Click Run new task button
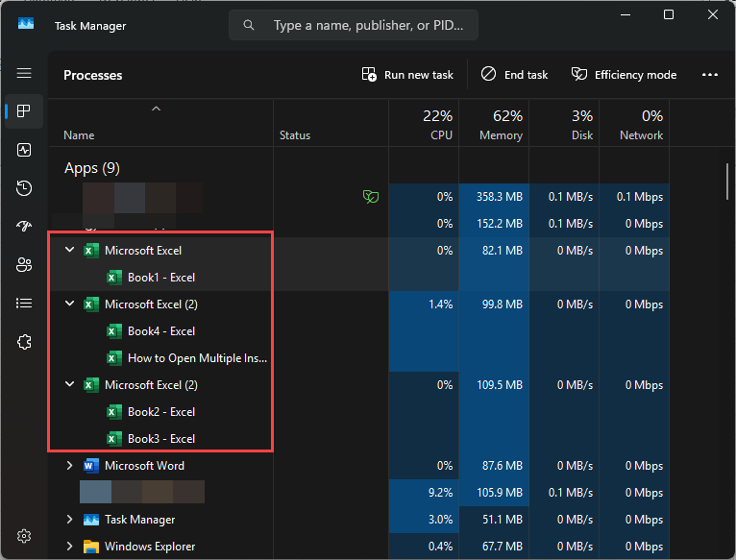The width and height of the screenshot is (736, 560). click(x=407, y=75)
